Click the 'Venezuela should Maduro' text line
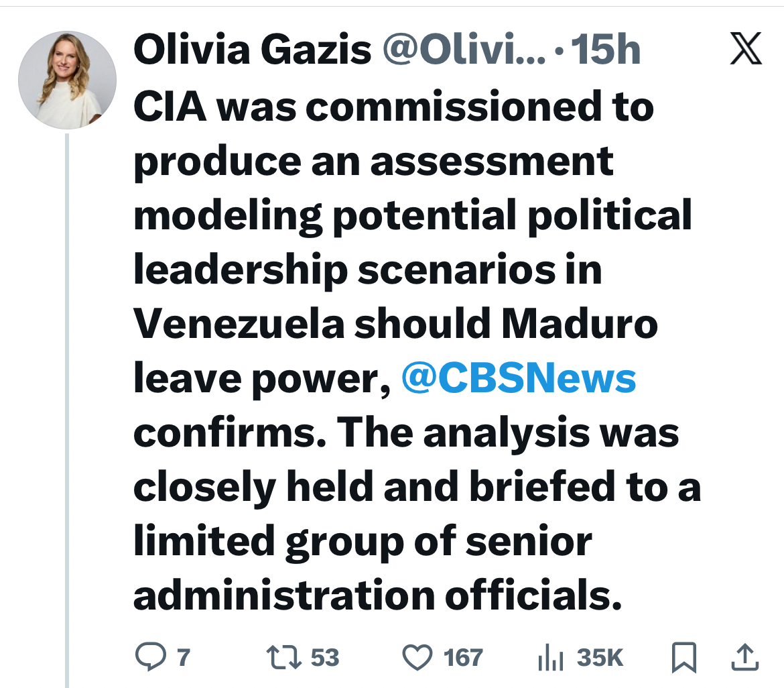784x688 pixels. click(x=395, y=325)
